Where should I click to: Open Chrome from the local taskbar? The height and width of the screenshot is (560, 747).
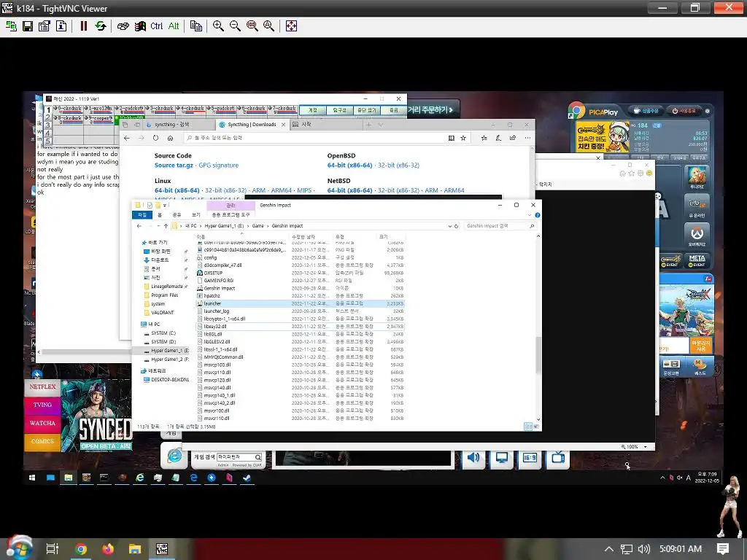(x=81, y=549)
